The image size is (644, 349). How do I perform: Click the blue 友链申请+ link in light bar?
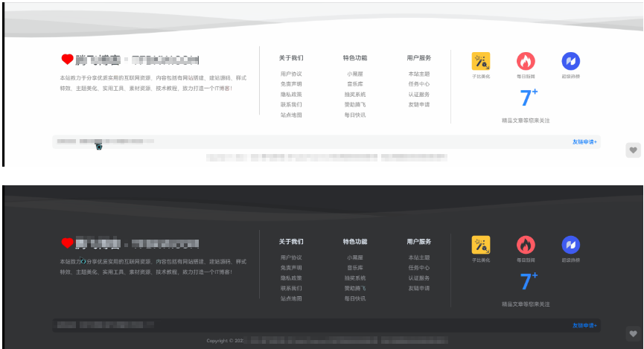pos(585,142)
